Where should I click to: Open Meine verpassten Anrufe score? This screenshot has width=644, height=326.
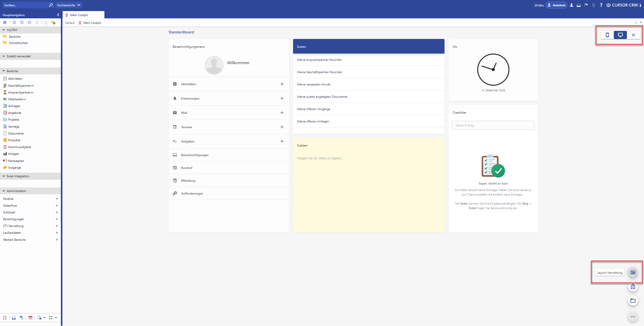click(x=313, y=84)
